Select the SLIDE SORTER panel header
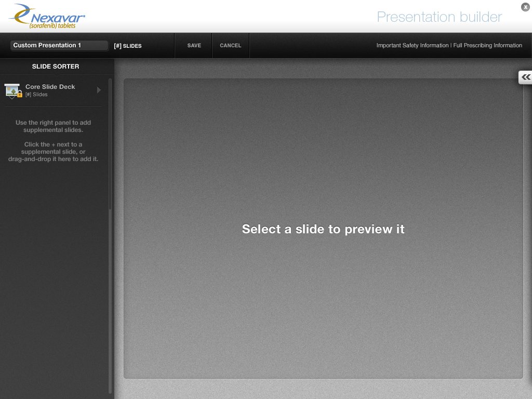The height and width of the screenshot is (399, 532). coord(56,66)
